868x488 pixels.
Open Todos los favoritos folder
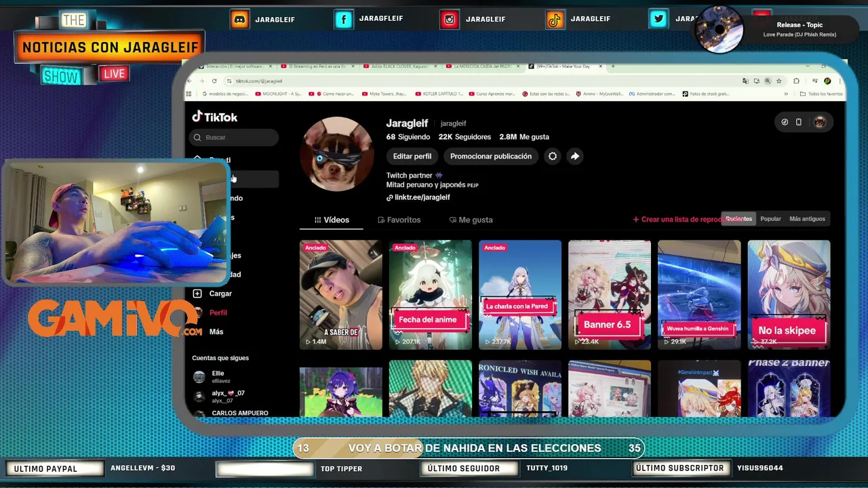coord(821,94)
